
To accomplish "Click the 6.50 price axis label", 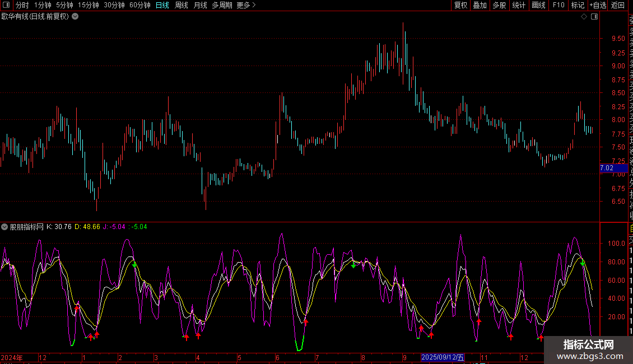I will tap(618, 202).
